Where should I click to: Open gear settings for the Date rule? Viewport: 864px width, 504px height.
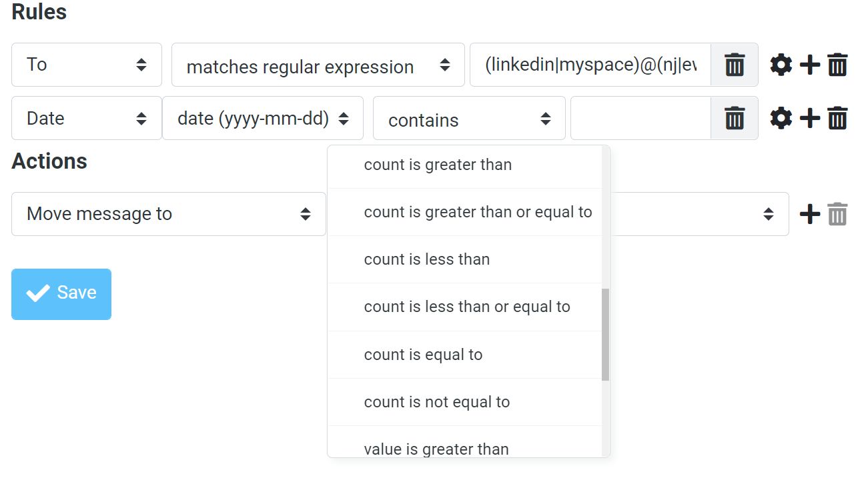point(781,118)
